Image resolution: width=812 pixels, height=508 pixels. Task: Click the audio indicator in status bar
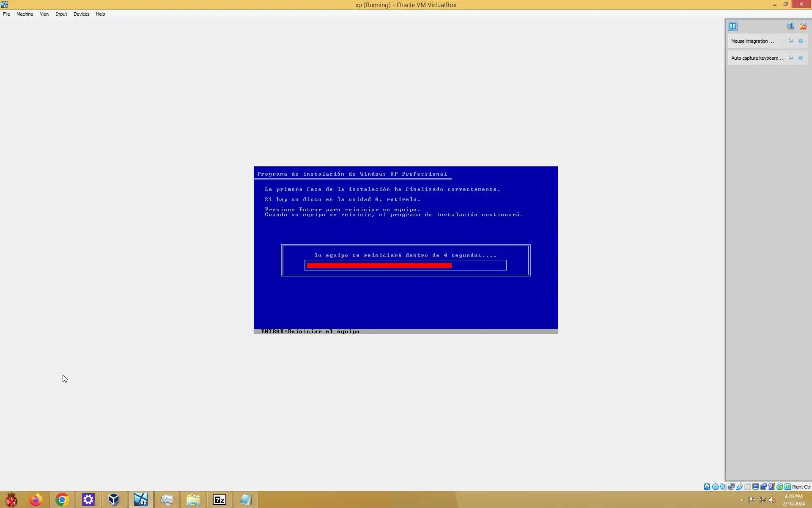[723, 487]
